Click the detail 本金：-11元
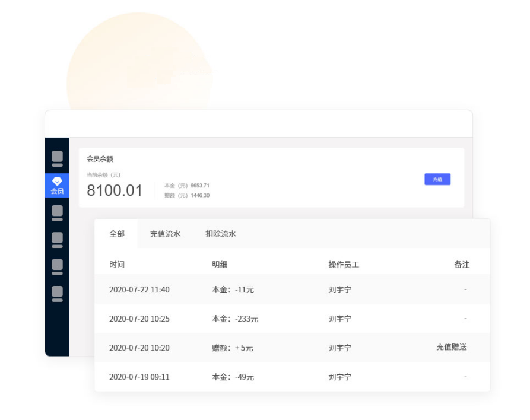530x420 pixels. tap(233, 289)
